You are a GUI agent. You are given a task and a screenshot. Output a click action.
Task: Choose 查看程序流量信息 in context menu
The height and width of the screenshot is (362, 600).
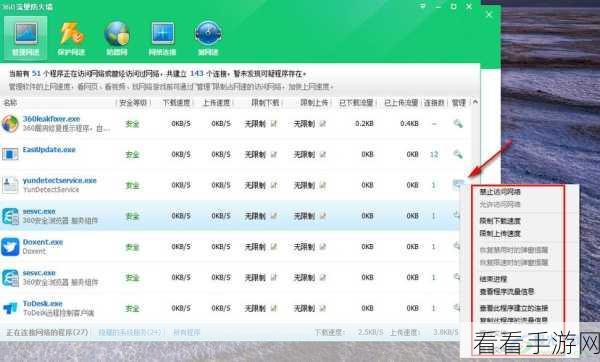(507, 292)
